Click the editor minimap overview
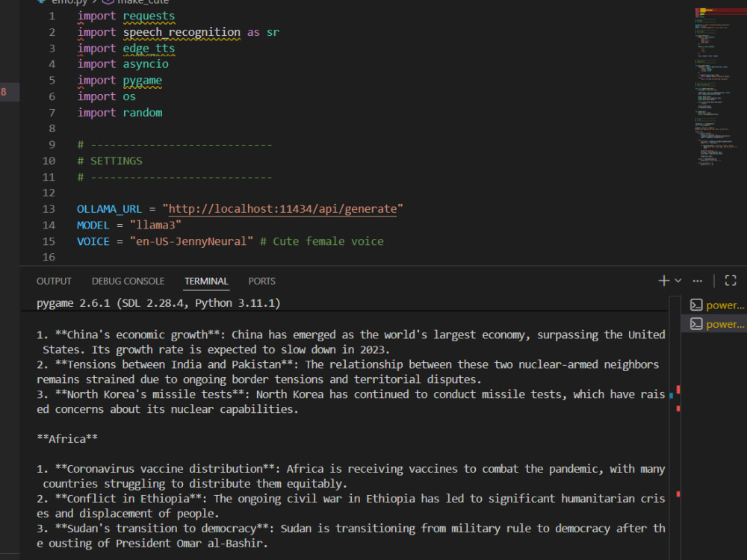 pyautogui.click(x=720, y=86)
